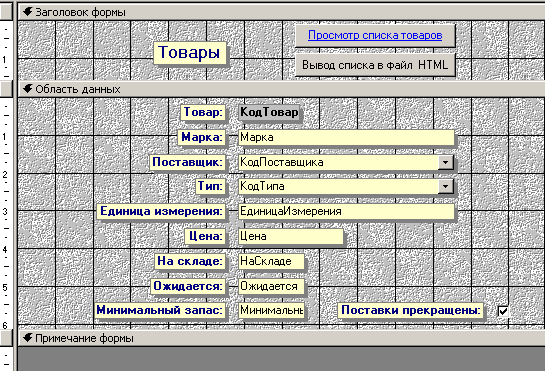
Task: Click the Ожидается text box
Action: 271,286
